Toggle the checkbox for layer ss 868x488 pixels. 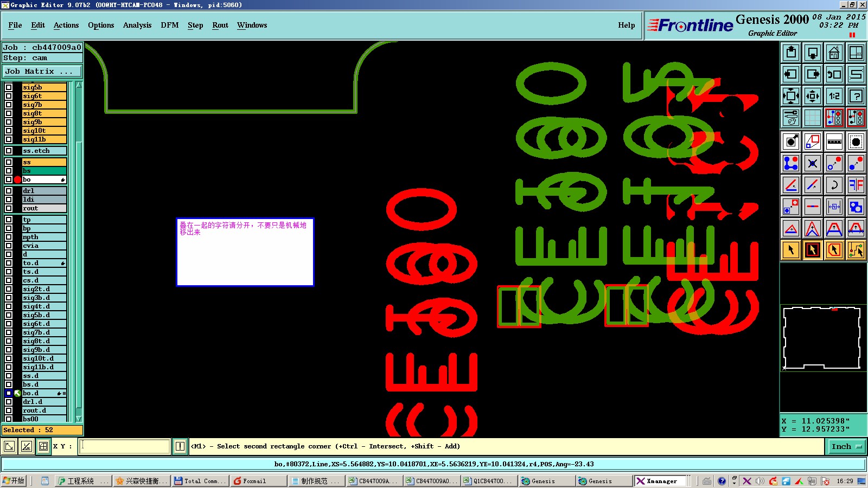tap(9, 162)
